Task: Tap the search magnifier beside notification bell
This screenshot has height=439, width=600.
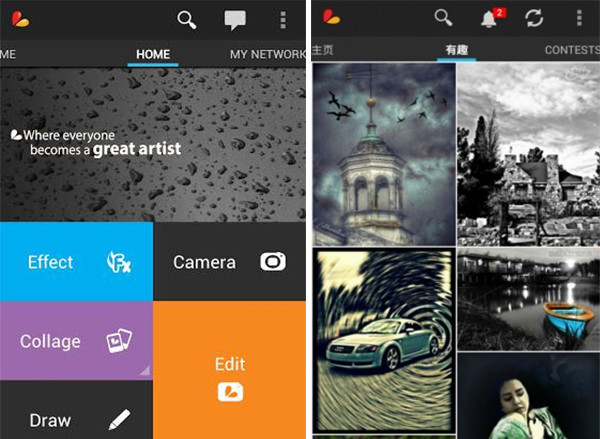Action: [443, 18]
